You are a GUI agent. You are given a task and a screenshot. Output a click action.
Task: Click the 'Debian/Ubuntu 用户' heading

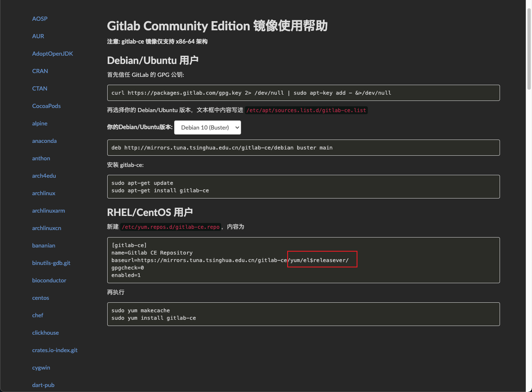coord(153,60)
